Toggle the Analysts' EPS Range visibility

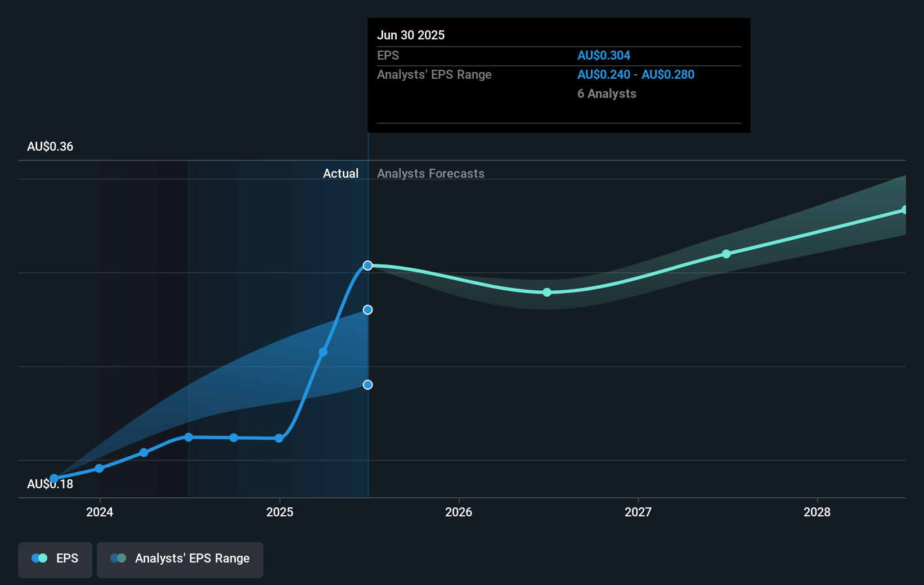pos(180,559)
